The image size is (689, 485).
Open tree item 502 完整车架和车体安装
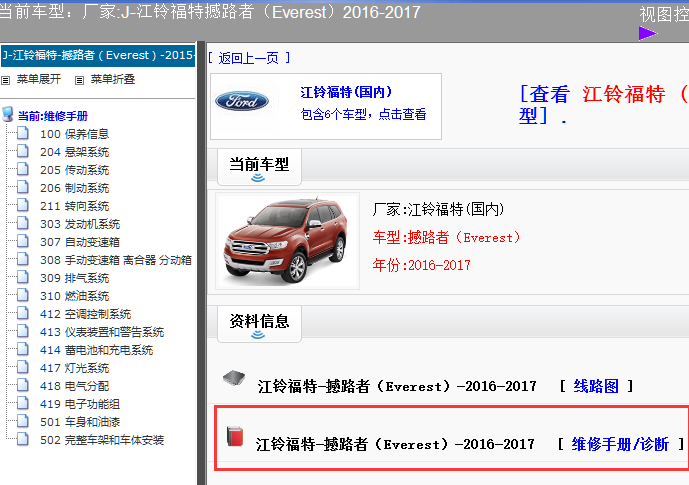(x=102, y=440)
